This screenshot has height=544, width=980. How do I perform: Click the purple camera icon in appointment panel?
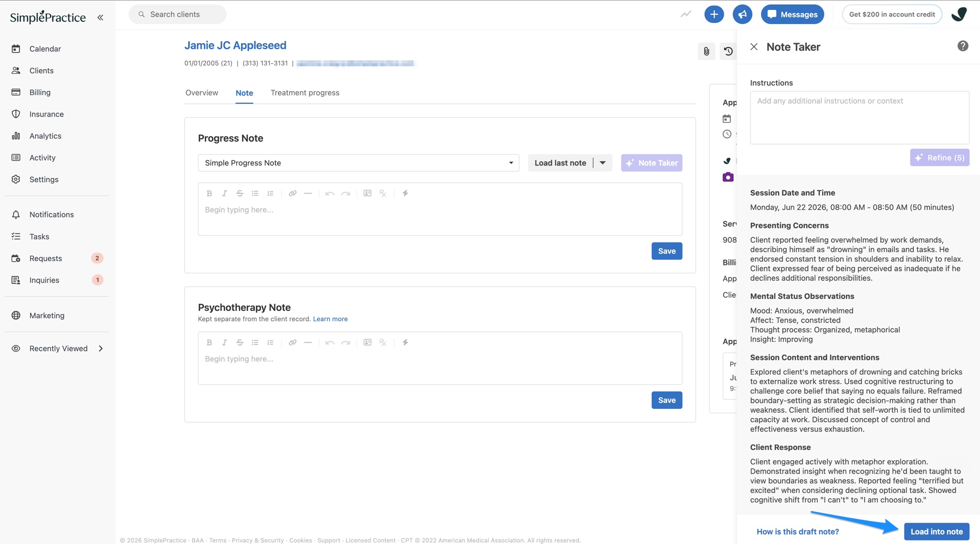728,177
